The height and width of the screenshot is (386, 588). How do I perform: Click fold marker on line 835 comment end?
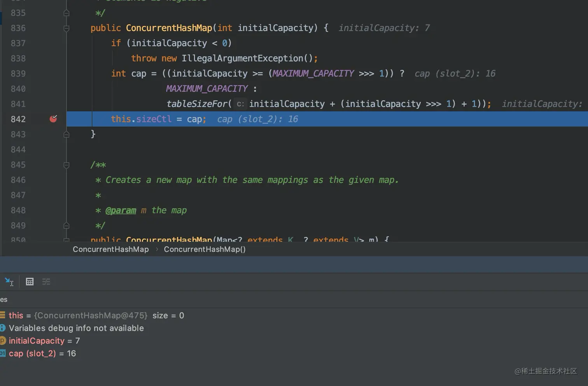66,13
